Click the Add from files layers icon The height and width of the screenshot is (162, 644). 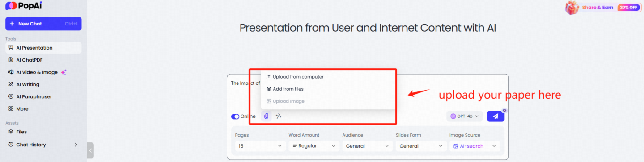click(269, 89)
